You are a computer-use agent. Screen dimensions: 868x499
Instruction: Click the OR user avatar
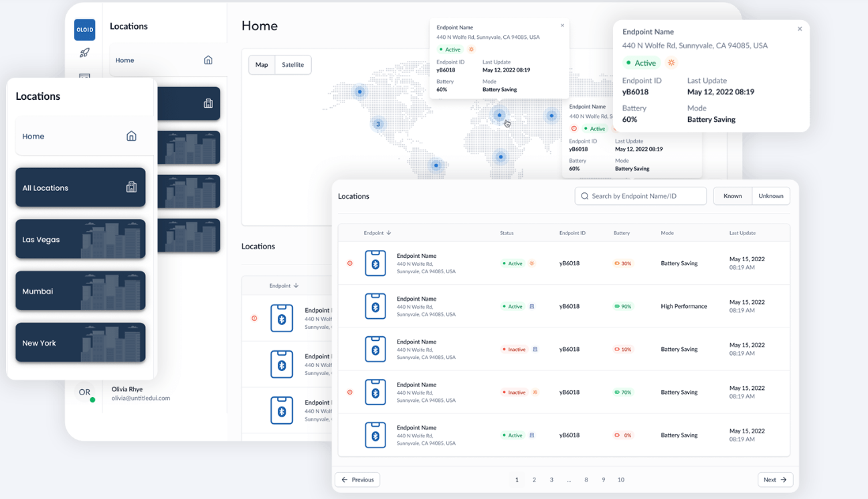click(x=84, y=393)
